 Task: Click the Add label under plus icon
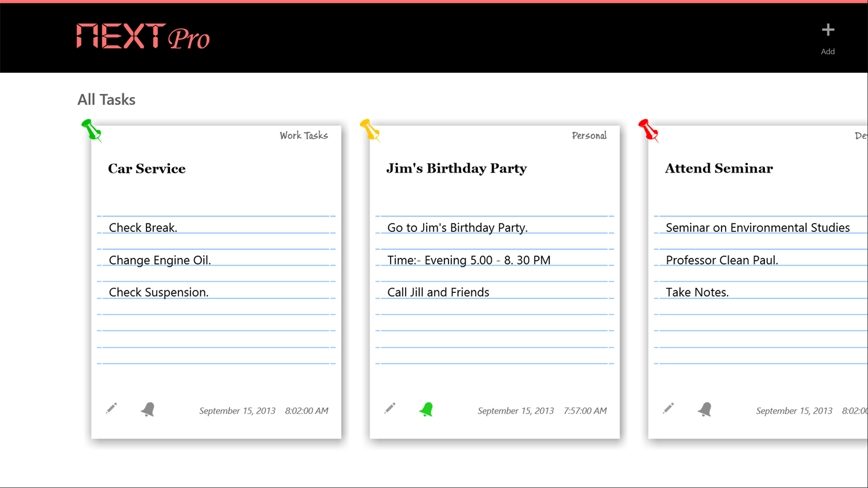click(x=828, y=52)
